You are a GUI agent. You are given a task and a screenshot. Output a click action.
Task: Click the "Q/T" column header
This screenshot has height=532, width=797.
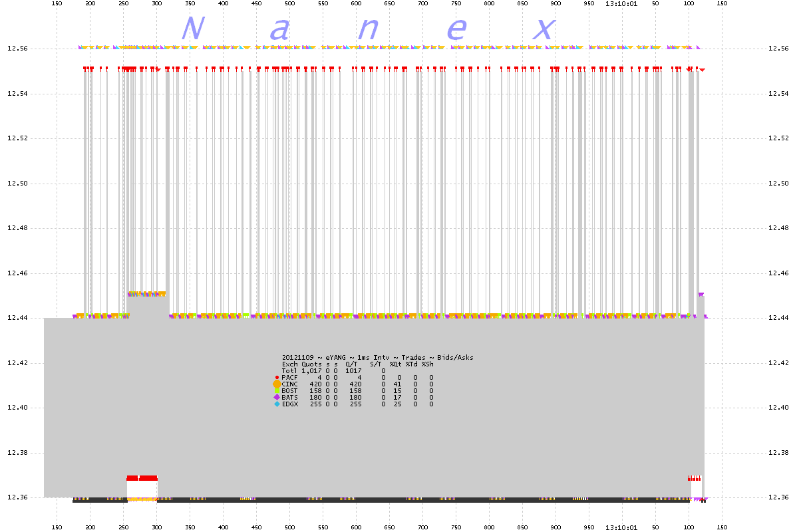pos(351,364)
